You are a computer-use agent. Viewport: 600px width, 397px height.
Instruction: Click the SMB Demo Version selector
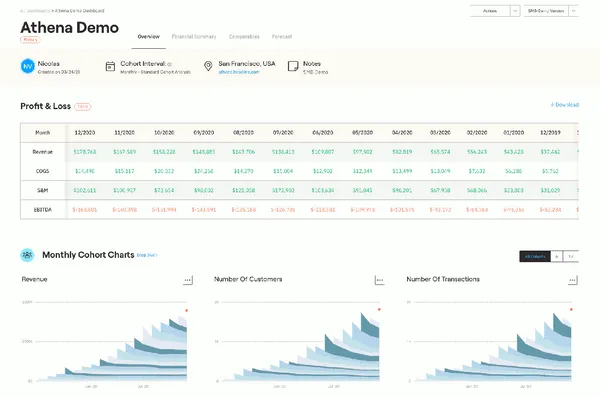pyautogui.click(x=546, y=11)
